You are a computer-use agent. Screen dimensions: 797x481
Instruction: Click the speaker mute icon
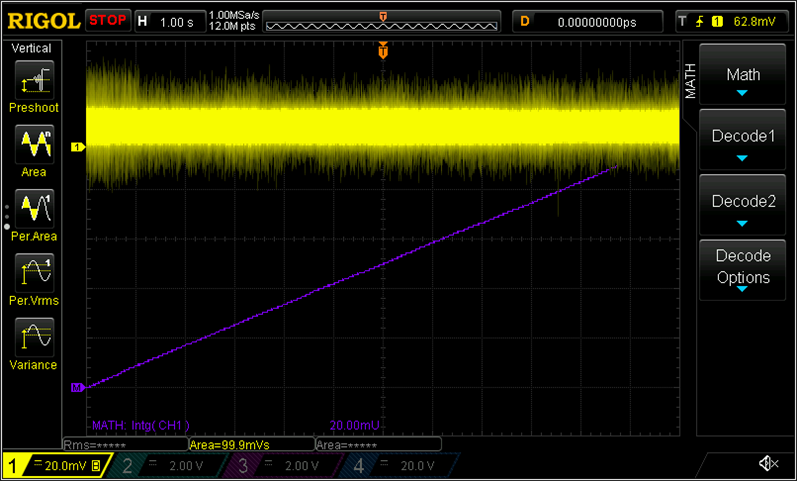pos(767,463)
